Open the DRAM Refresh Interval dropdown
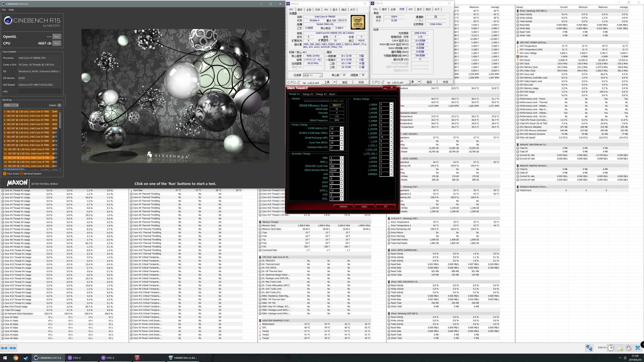 pos(341,170)
